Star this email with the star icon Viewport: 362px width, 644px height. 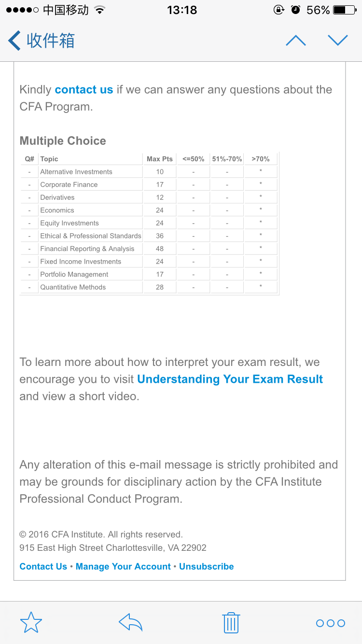[x=31, y=623]
